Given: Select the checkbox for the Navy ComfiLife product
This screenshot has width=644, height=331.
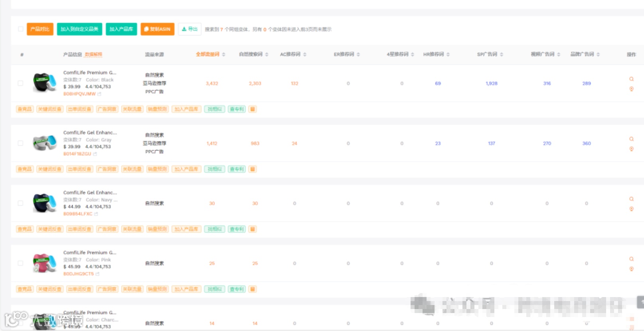Looking at the screenshot, I should pos(20,203).
